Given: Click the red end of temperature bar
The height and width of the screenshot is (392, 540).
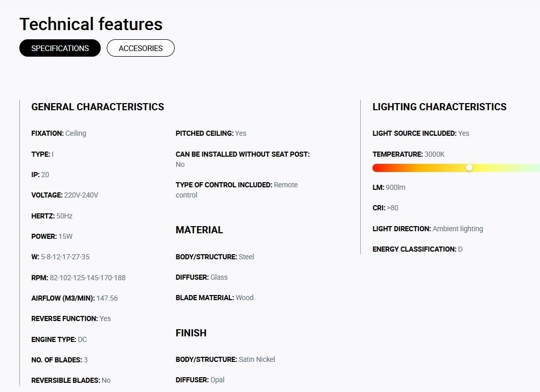Looking at the screenshot, I should click(x=378, y=168).
